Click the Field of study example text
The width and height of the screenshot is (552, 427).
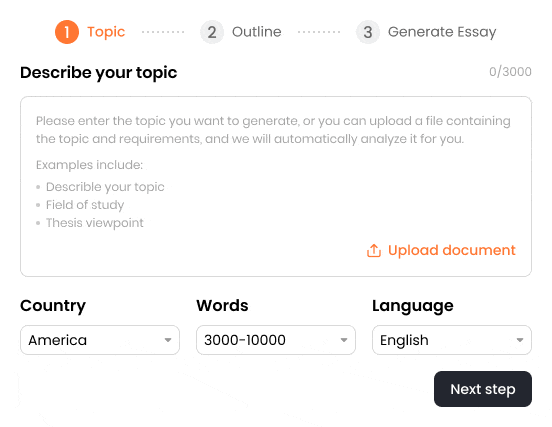click(x=85, y=205)
